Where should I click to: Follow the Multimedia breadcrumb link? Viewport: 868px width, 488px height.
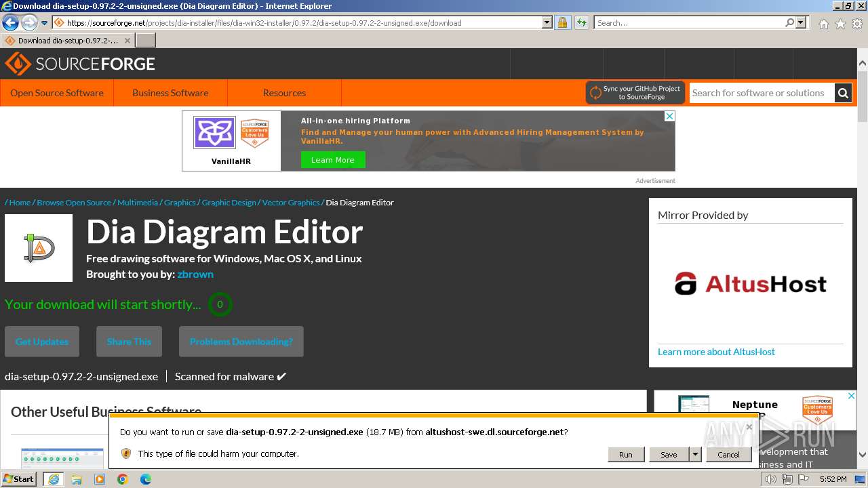(138, 203)
